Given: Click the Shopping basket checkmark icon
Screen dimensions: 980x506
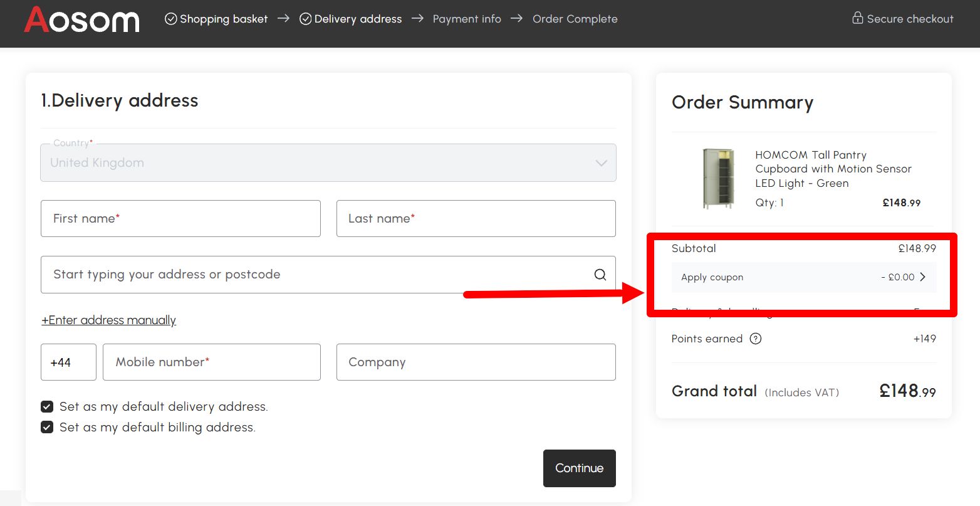Looking at the screenshot, I should click(x=170, y=19).
